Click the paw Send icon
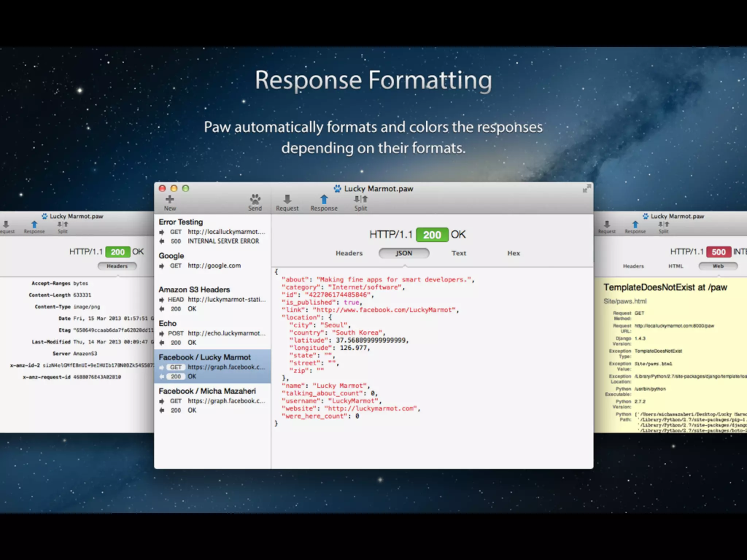Screen dimensions: 747x560 click(255, 199)
